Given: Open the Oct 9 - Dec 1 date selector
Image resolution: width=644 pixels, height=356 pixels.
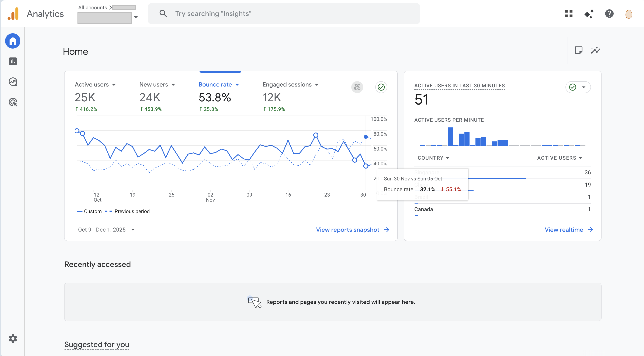Looking at the screenshot, I should (x=106, y=230).
